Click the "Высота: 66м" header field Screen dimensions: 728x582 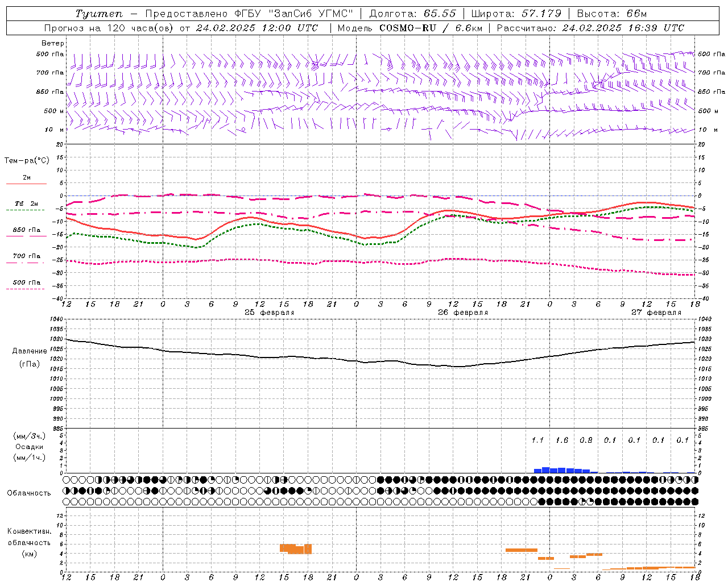tap(612, 14)
